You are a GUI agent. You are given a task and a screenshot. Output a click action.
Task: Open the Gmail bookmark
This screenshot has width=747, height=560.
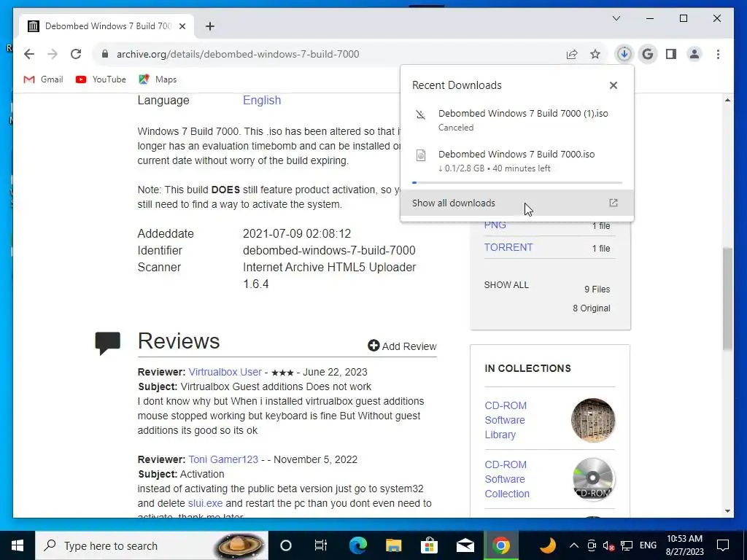[43, 79]
